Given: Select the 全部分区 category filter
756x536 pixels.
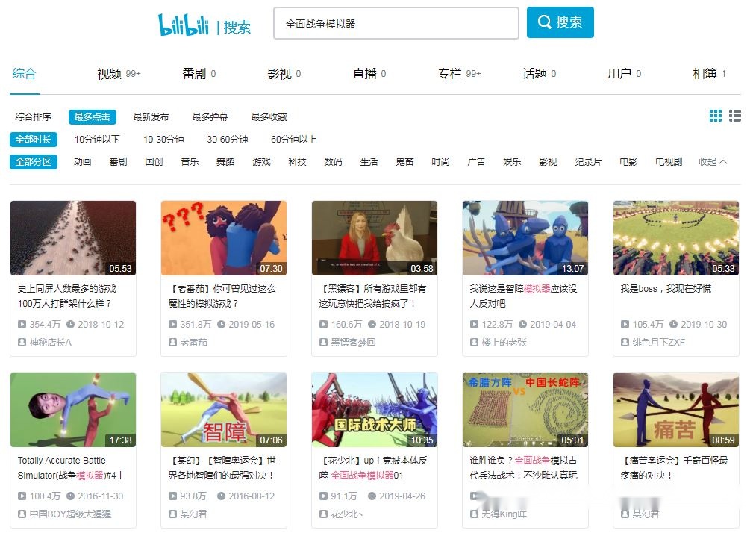Looking at the screenshot, I should 34,161.
